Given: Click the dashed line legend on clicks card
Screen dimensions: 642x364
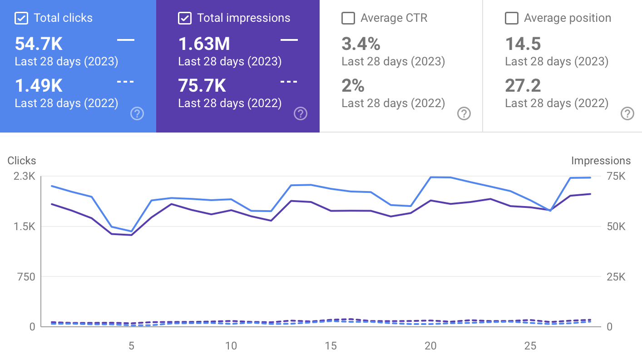Looking at the screenshot, I should (126, 82).
